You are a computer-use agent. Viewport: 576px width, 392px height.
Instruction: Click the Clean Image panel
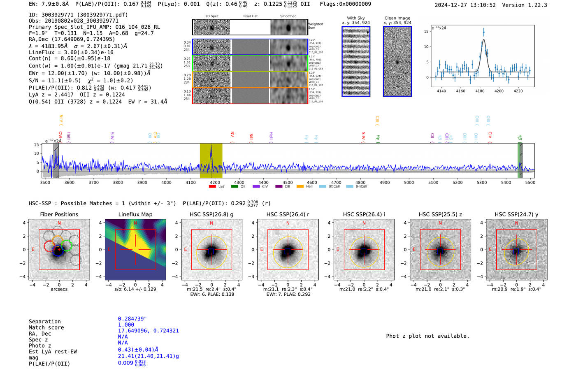(397, 61)
